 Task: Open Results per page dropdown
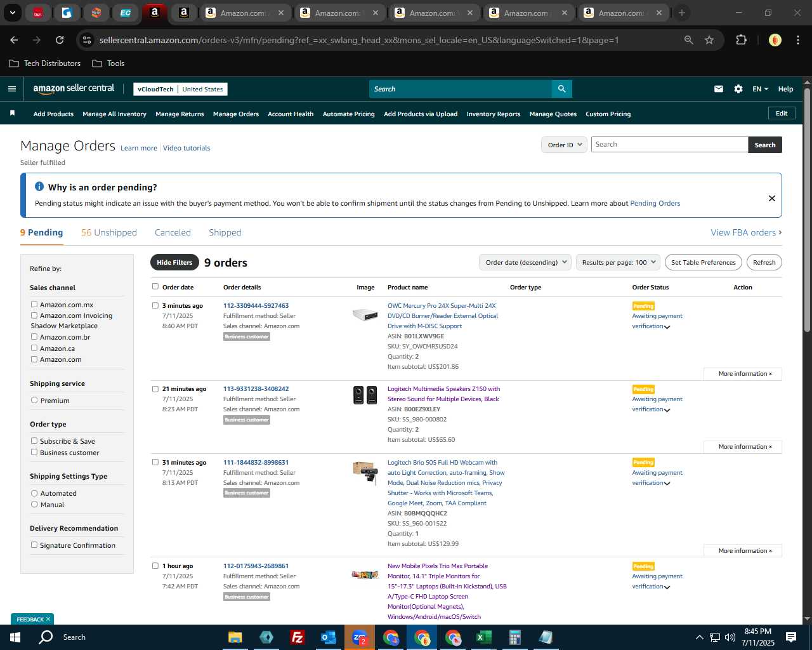coord(619,262)
